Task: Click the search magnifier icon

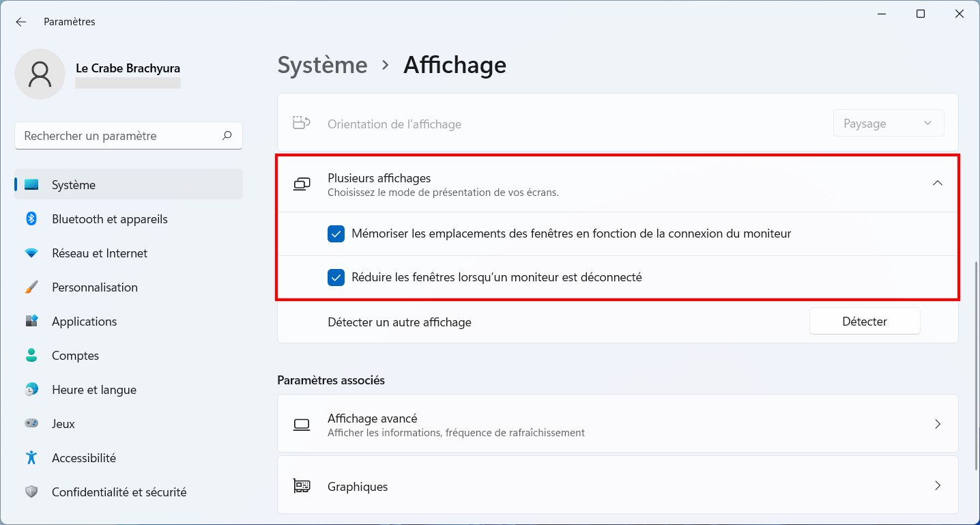Action: pos(227,136)
